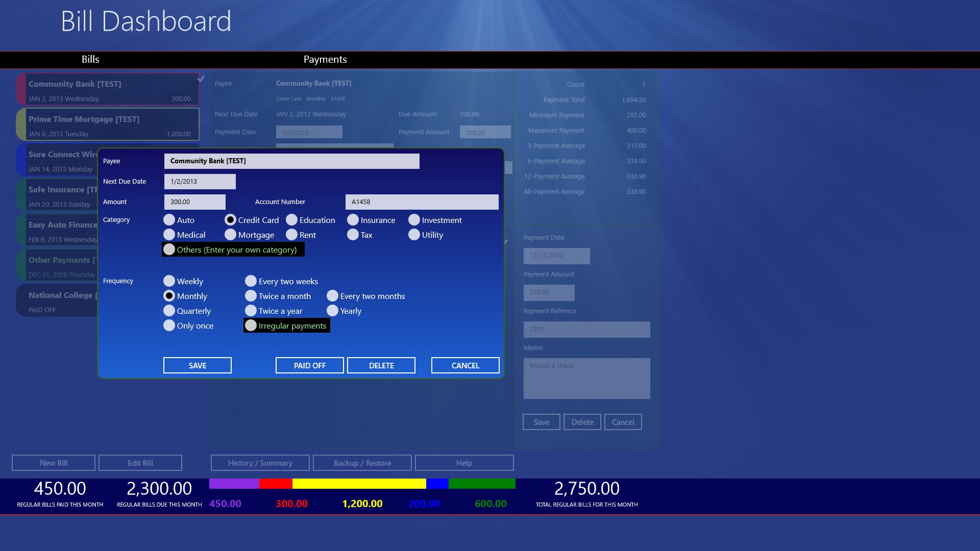
Task: Select Quarterly frequency radio button
Action: click(x=169, y=311)
